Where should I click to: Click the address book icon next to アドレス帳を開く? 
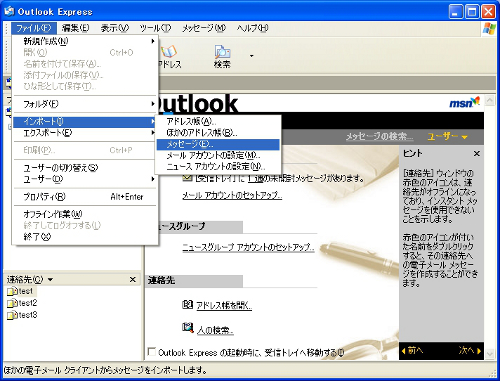[187, 304]
